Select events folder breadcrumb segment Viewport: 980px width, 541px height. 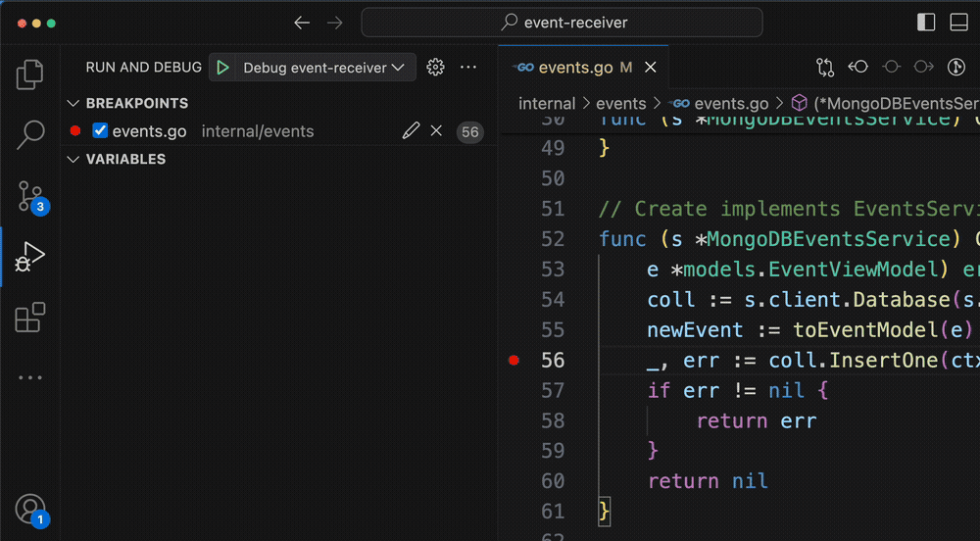[x=620, y=103]
